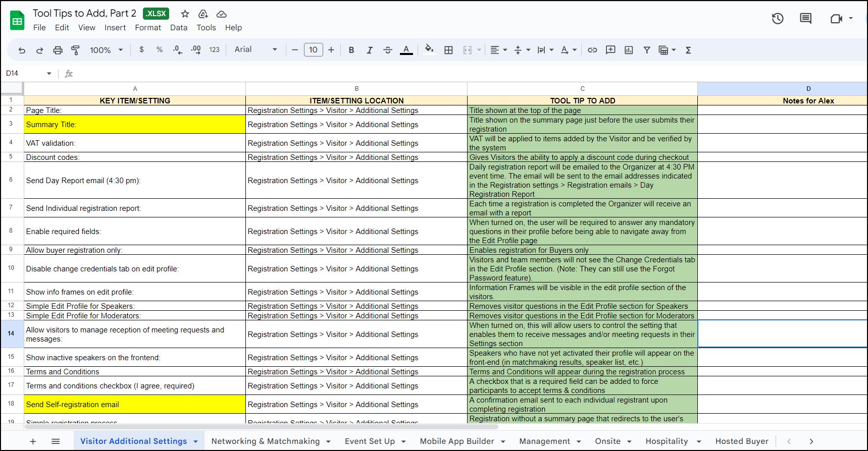Check the cloud document status icon
This screenshot has height=451, width=868.
point(221,14)
